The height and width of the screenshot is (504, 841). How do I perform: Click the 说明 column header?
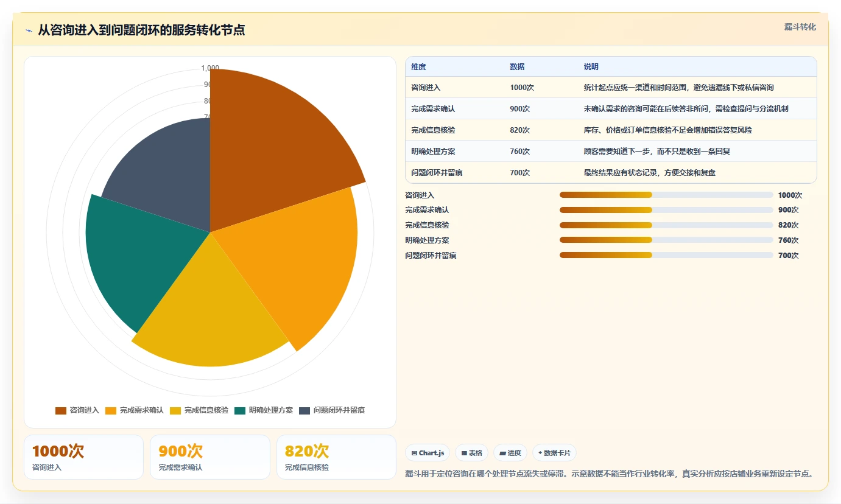pyautogui.click(x=591, y=67)
